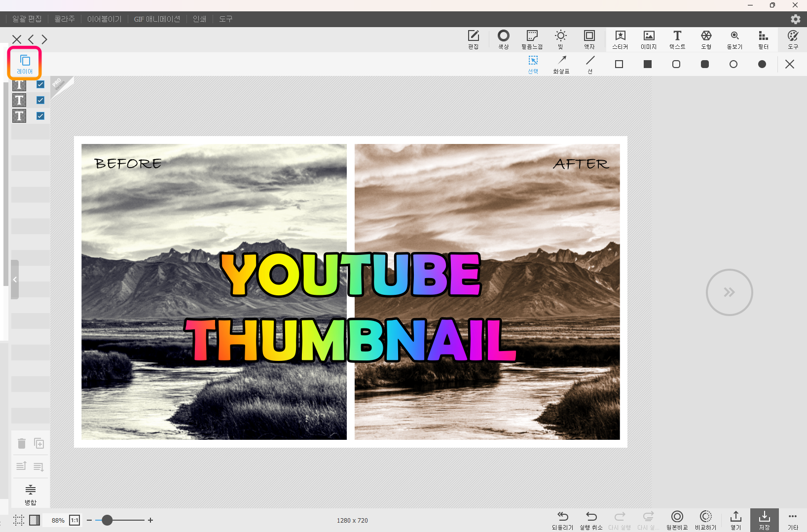This screenshot has width=807, height=532.
Task: Select the outlined rectangle shape
Action: [x=619, y=64]
